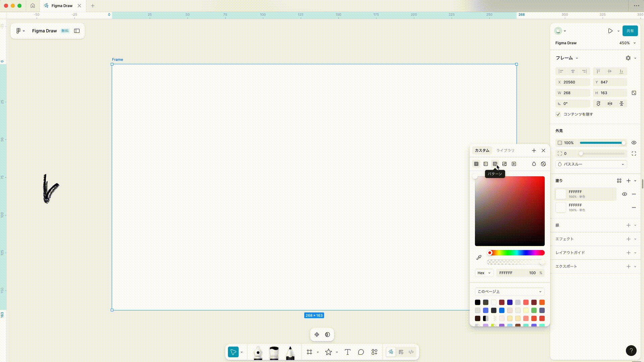
Task: Open the Figma main menu dropdown
Action: (20, 31)
